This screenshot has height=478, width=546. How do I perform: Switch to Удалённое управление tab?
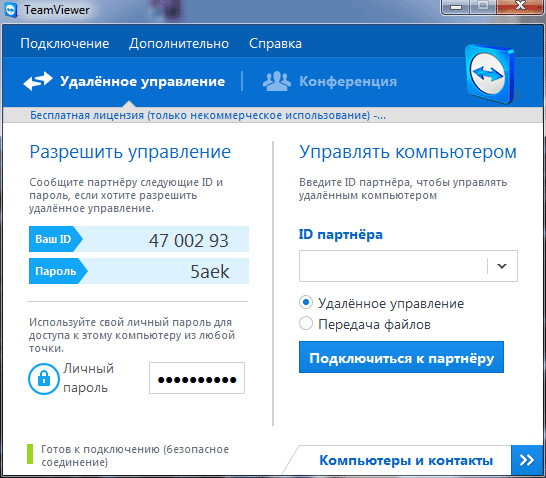coord(124,81)
